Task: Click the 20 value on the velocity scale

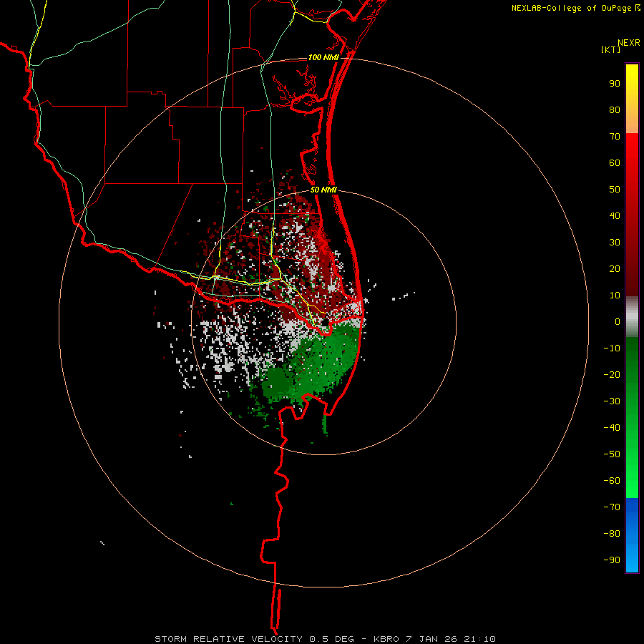Action: pyautogui.click(x=615, y=268)
